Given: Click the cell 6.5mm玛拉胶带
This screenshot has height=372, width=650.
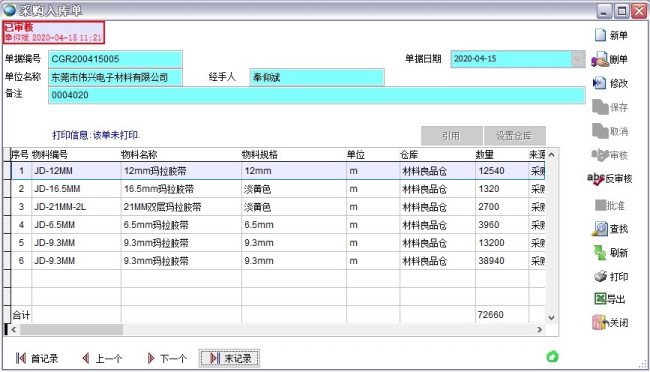Looking at the screenshot, I should (181, 225).
